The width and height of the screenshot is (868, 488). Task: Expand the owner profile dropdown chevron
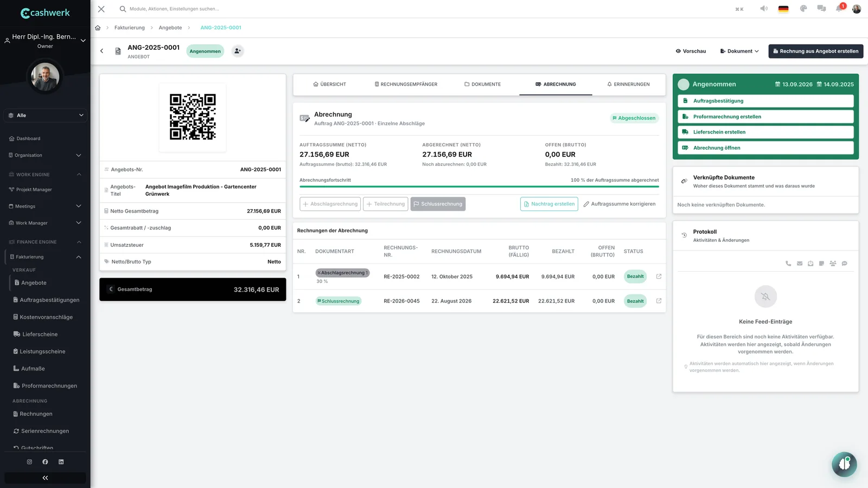[x=83, y=40]
